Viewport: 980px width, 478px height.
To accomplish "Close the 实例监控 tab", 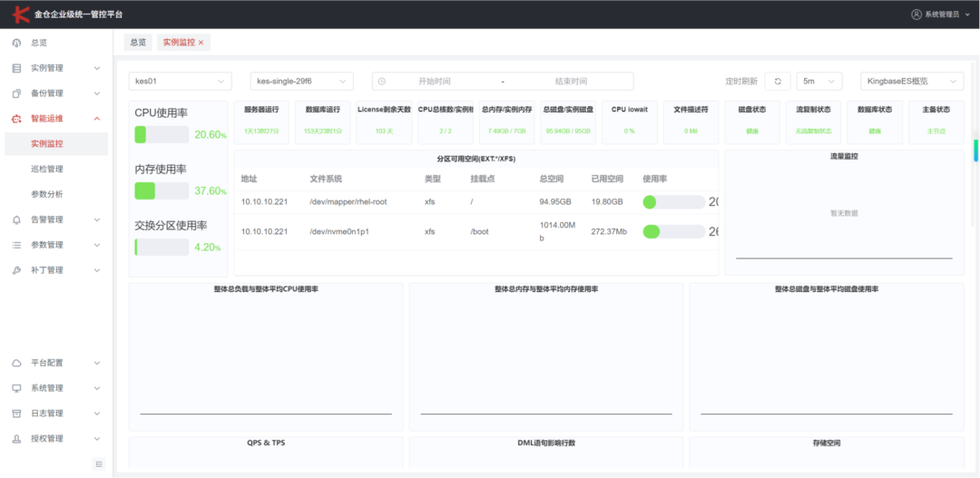I will pos(201,44).
